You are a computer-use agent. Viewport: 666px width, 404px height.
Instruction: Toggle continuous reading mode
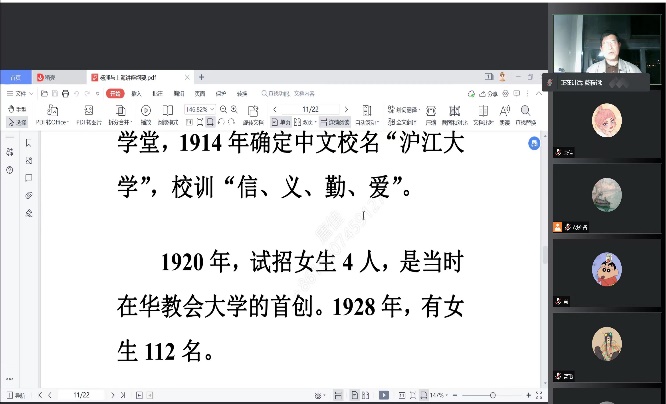pos(335,122)
